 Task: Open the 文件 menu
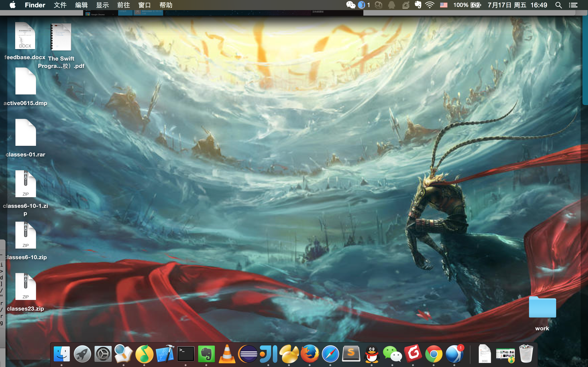[x=60, y=5]
